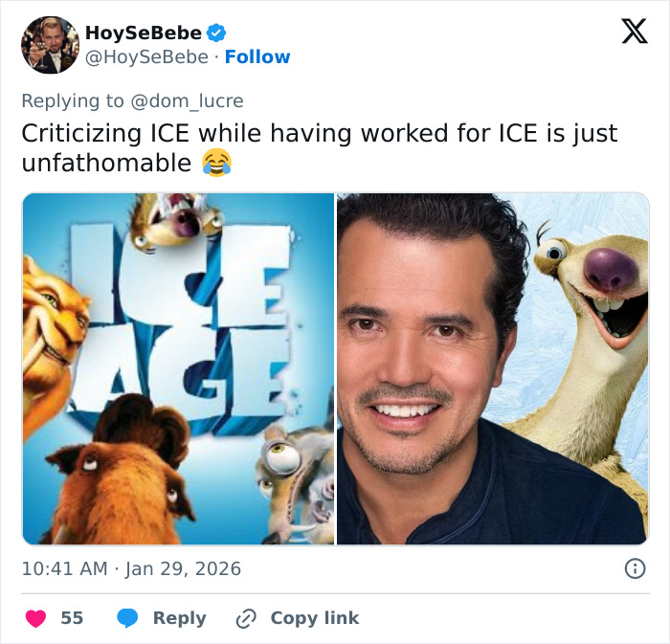Click the chain link icon
This screenshot has height=644, width=670.
tap(247, 618)
